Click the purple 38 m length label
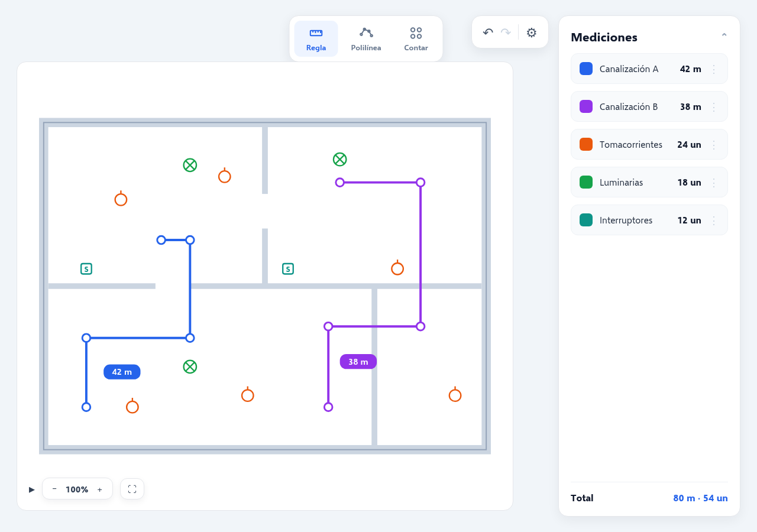Screen dimensions: 757x532 (x=358, y=362)
